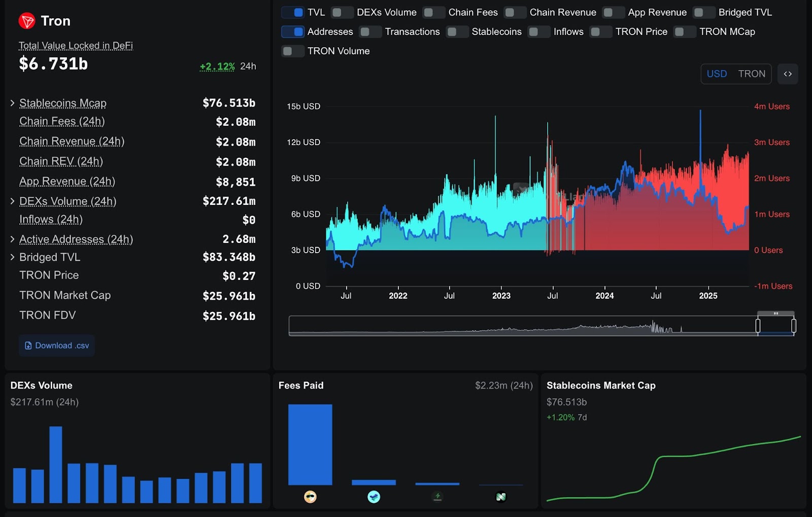Screen dimensions: 812x517
Task: Click the TRON Market Cap label
Action: tap(65, 295)
